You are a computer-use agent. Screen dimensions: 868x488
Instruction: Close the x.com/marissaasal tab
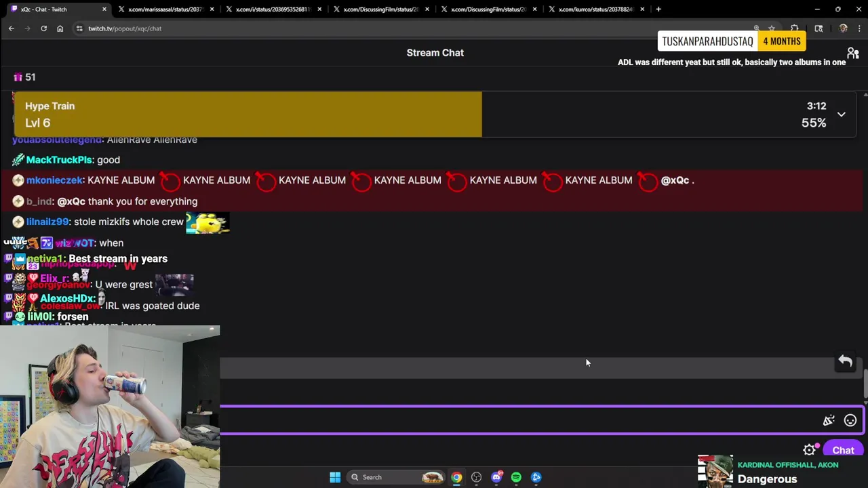coord(212,9)
